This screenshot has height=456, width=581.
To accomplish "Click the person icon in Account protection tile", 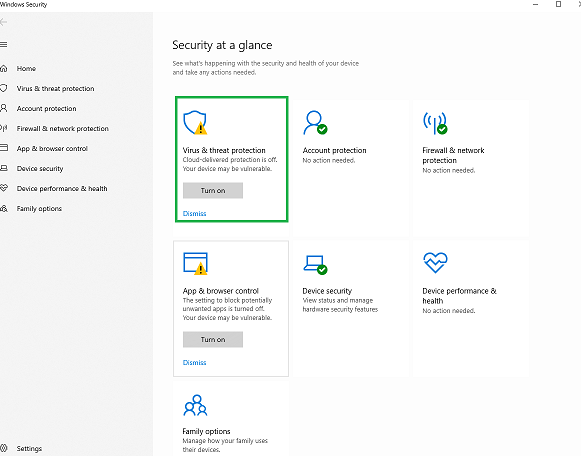I will click(315, 122).
